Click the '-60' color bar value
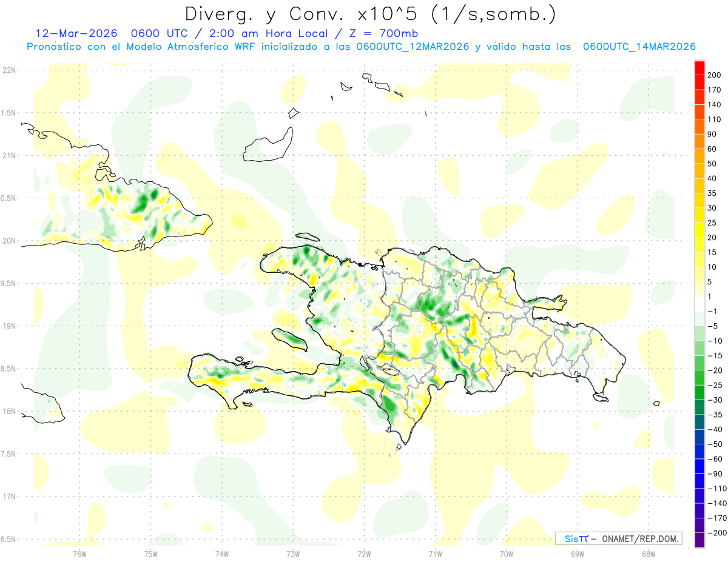 click(x=714, y=459)
